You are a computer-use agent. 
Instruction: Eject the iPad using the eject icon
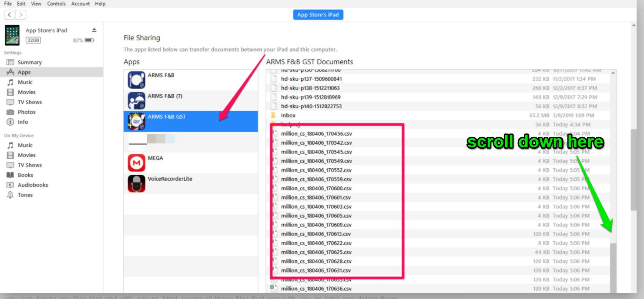point(94,30)
